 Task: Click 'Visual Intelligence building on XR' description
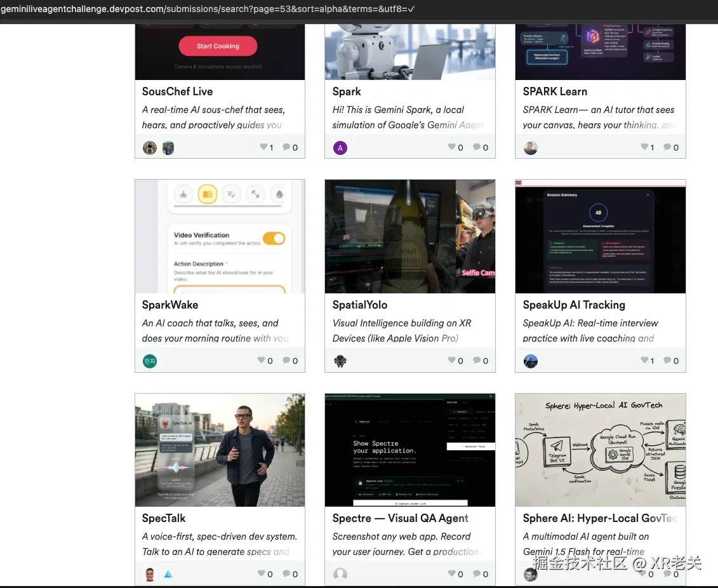click(402, 323)
